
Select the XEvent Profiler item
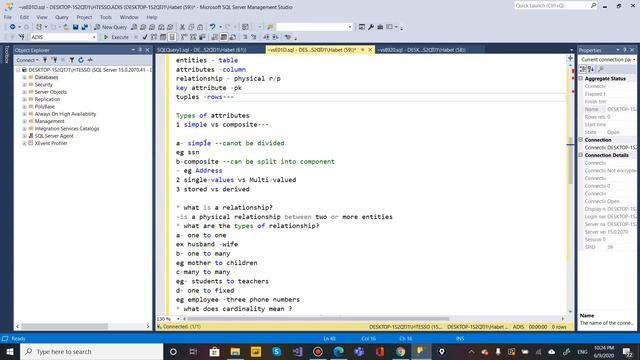pos(51,143)
